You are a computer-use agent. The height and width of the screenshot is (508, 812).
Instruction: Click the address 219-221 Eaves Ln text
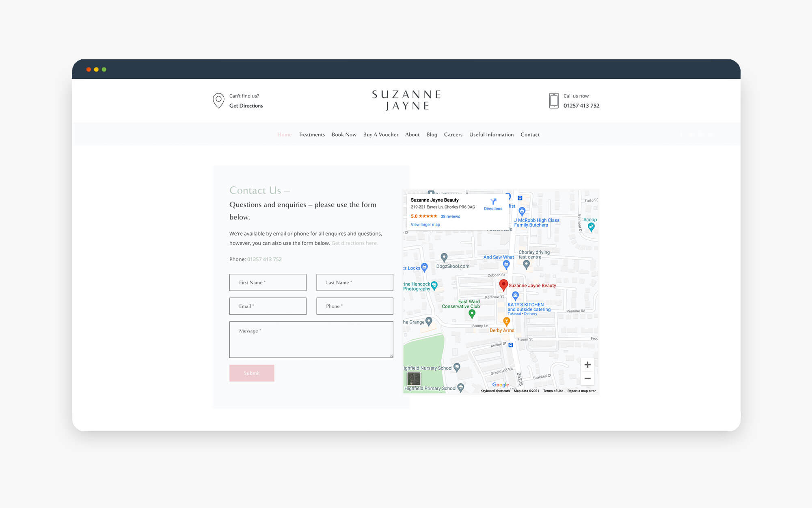point(443,207)
